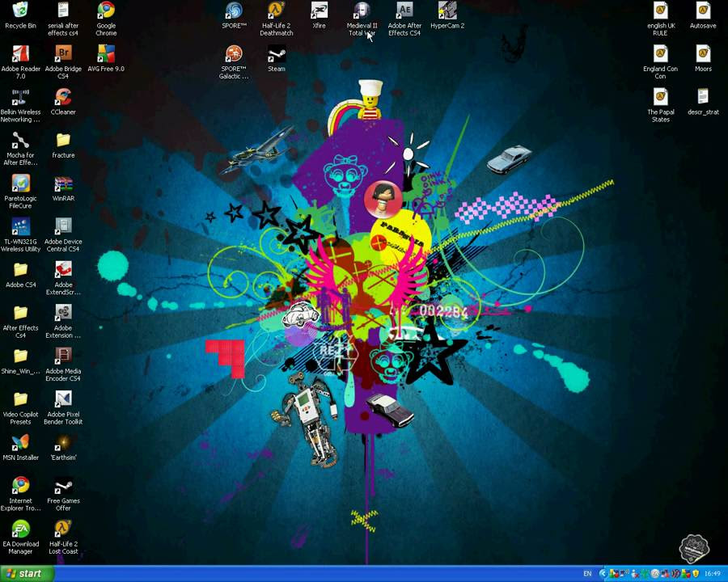This screenshot has height=582, width=728.
Task: Launch ParetoLogic FileCure shortcut
Action: click(x=20, y=183)
